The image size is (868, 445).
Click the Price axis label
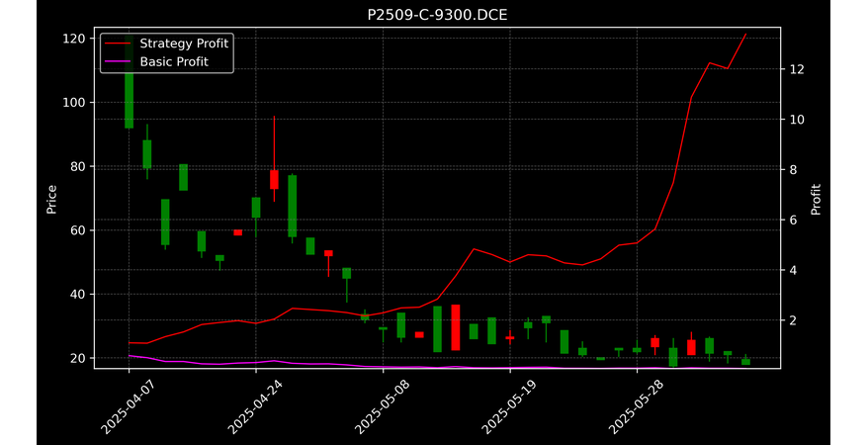[x=51, y=199]
